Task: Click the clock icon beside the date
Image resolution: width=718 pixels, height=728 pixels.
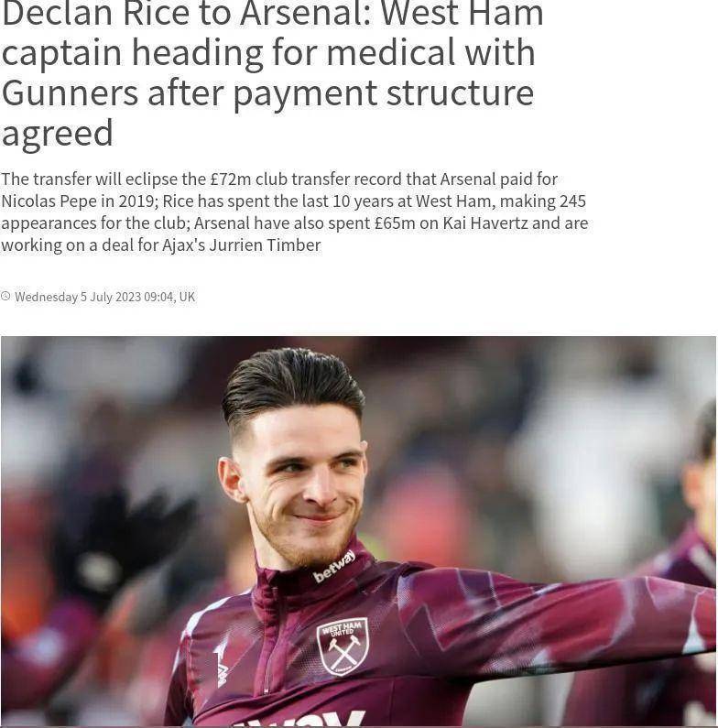Action: click(x=5, y=296)
